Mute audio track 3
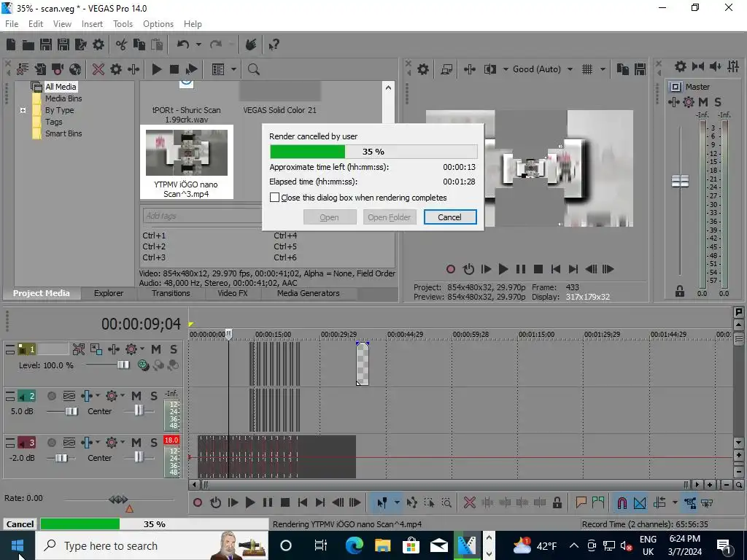Viewport: 747px width, 560px height. click(136, 443)
